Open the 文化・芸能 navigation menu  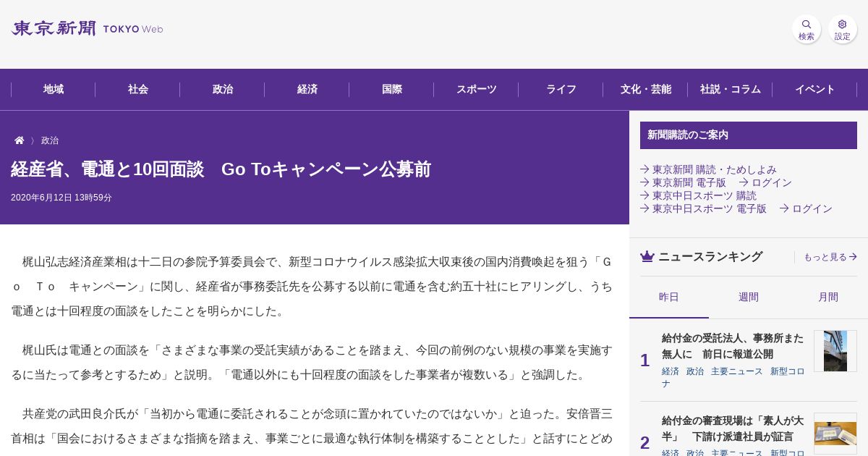646,89
